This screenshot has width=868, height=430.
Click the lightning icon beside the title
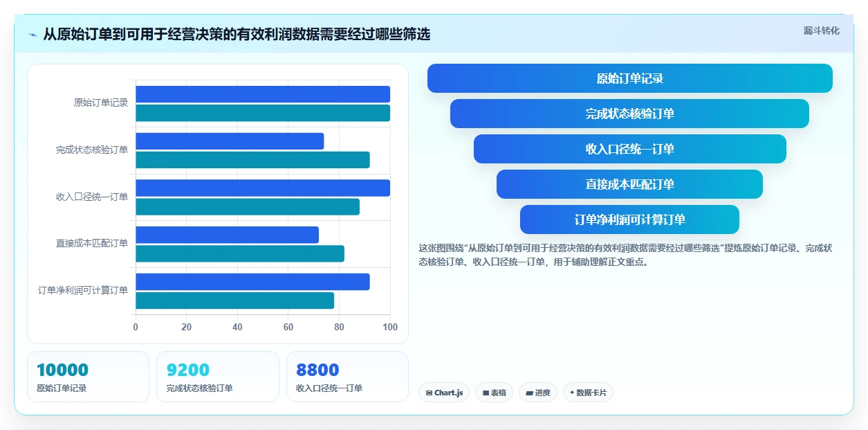point(33,35)
